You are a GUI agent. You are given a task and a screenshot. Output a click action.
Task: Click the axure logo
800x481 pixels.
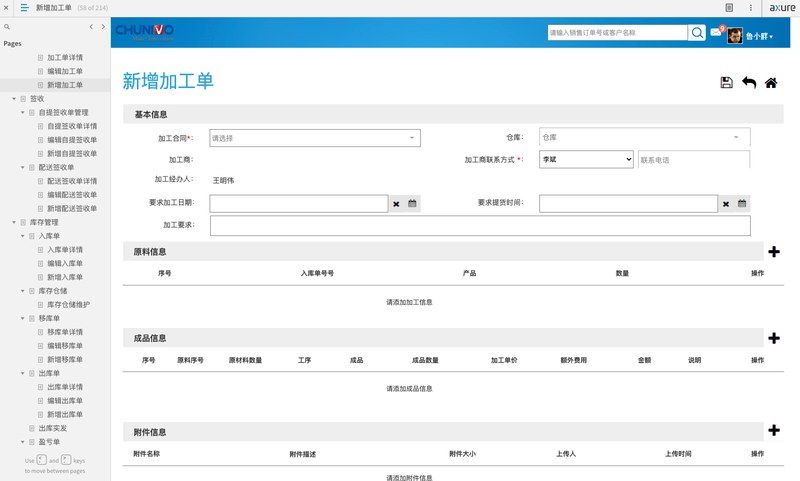pos(782,8)
